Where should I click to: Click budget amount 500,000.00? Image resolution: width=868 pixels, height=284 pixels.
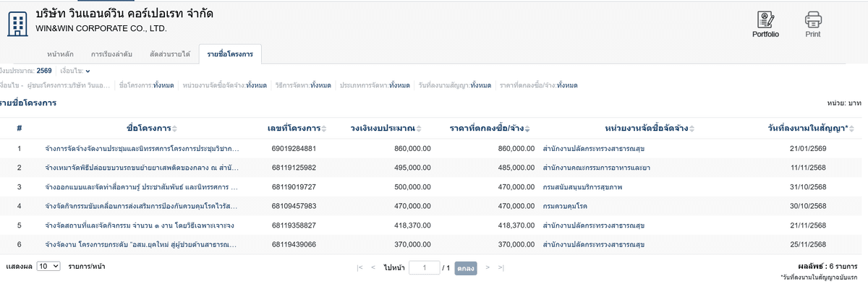point(413,186)
